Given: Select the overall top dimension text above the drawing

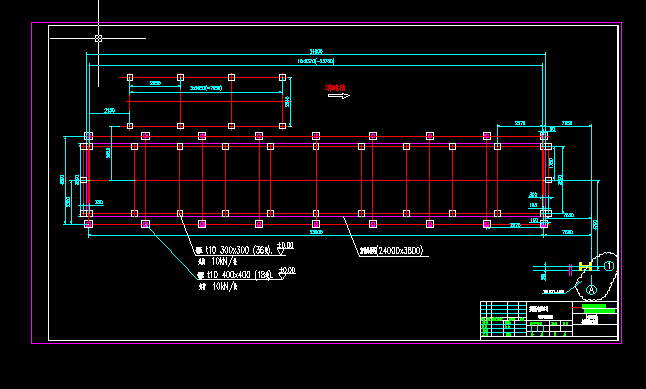Looking at the screenshot, I should click(x=316, y=52).
